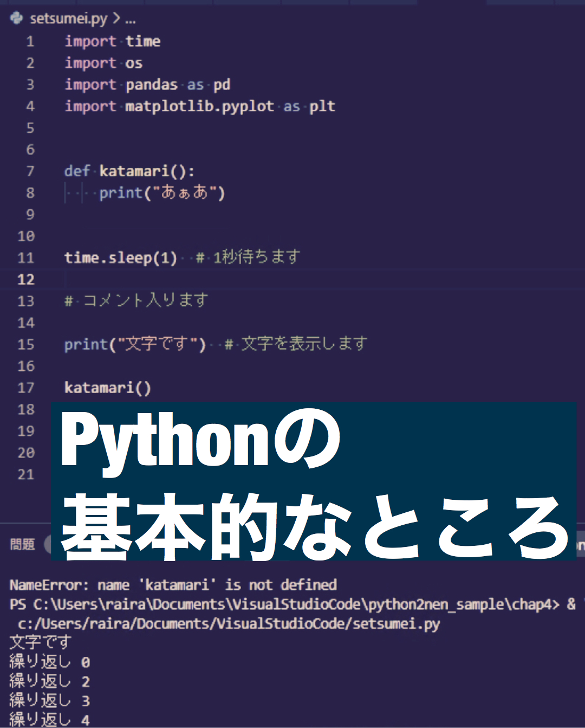Click line number 4 in the gutter
585x728 pixels.
point(30,106)
